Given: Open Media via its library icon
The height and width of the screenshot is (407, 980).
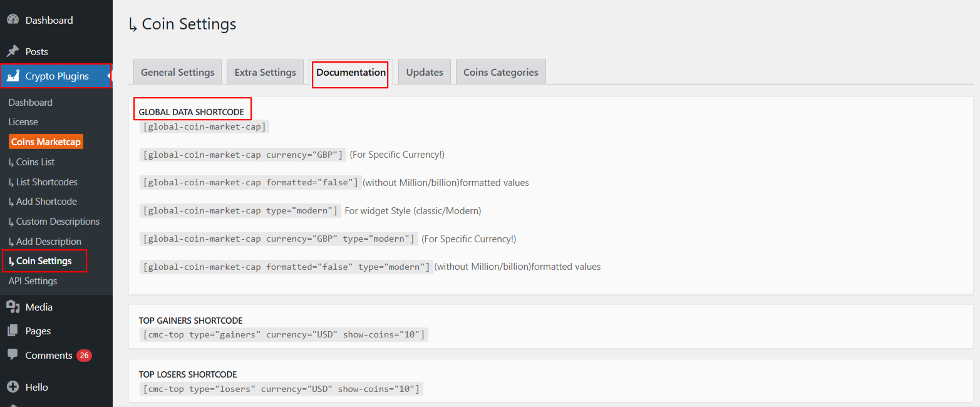Looking at the screenshot, I should [x=13, y=306].
